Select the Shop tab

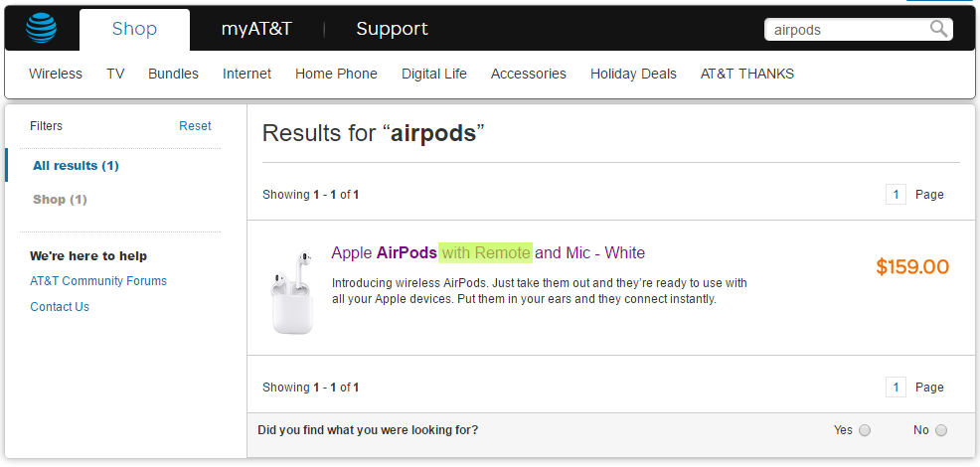click(134, 29)
